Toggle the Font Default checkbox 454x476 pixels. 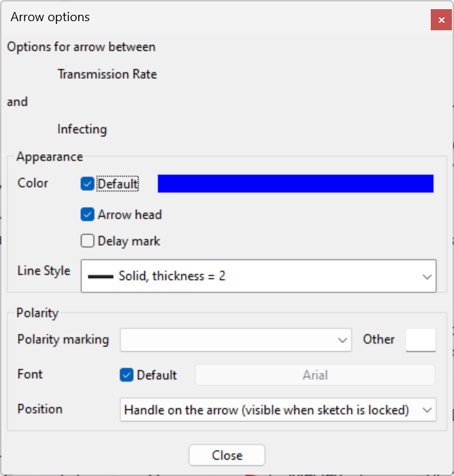pos(127,375)
